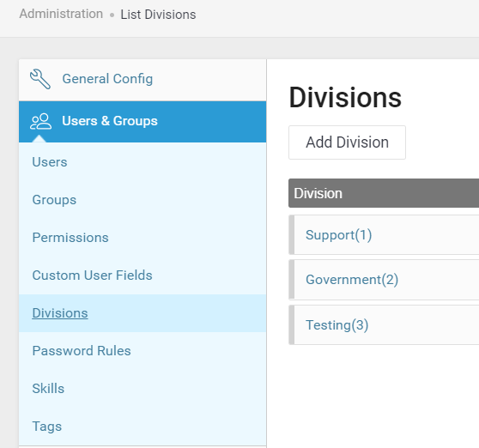Click the Add Division button
Viewport: 479px width, 448px height.
click(x=347, y=142)
